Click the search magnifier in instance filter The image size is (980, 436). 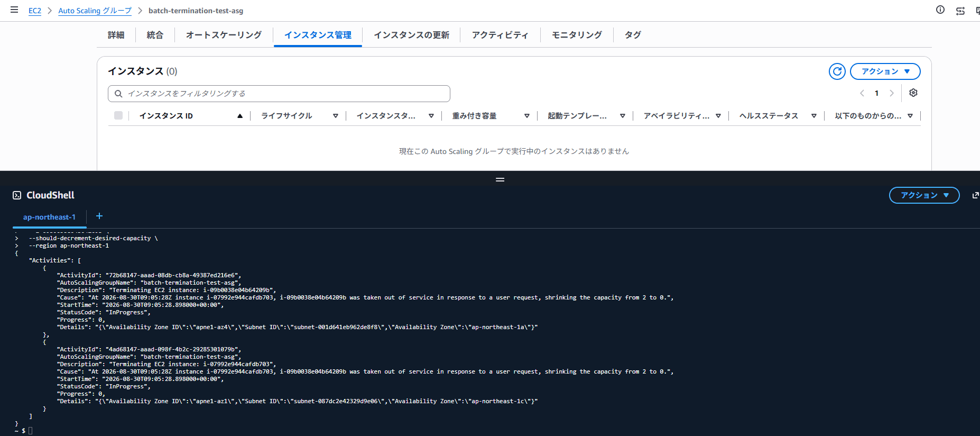(x=118, y=94)
